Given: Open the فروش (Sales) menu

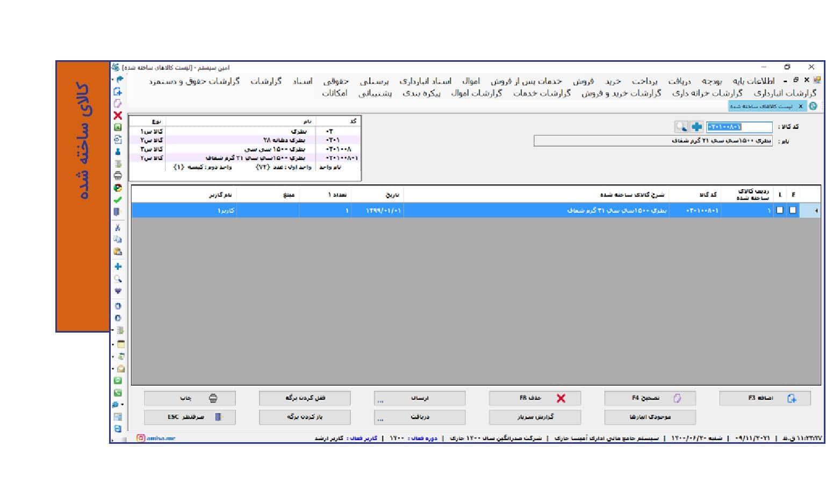Looking at the screenshot, I should (583, 81).
